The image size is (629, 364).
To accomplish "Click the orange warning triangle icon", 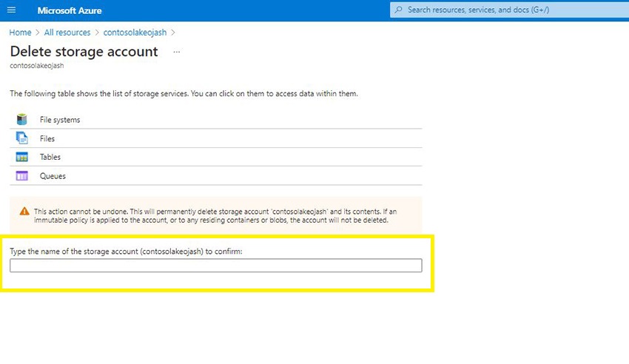I will coord(24,212).
